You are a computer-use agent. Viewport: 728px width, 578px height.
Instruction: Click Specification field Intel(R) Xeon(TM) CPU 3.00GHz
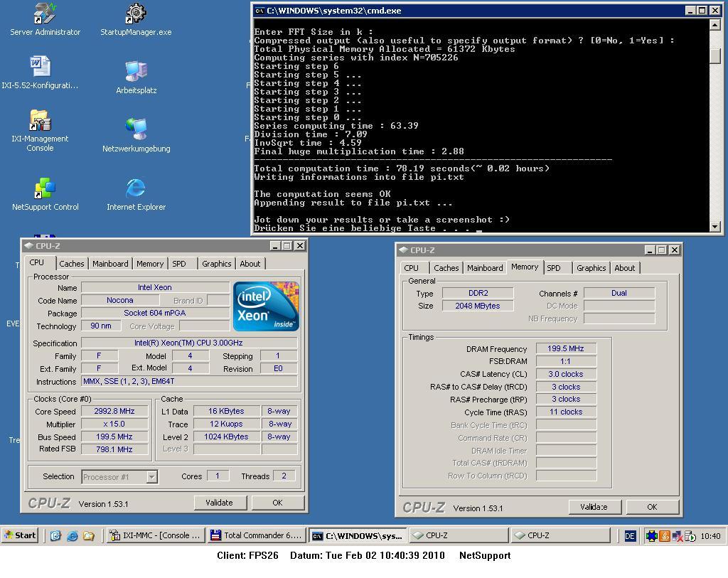(189, 343)
